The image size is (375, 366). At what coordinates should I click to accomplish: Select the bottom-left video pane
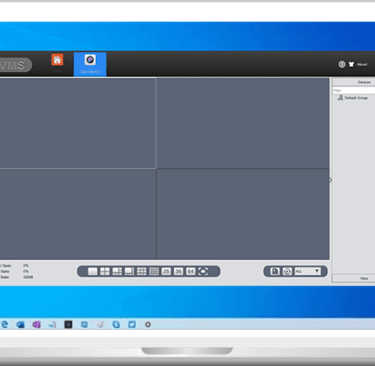[x=78, y=214]
